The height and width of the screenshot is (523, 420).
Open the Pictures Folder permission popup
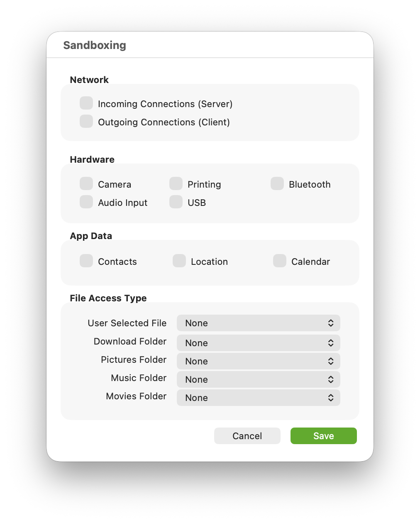[x=258, y=361]
